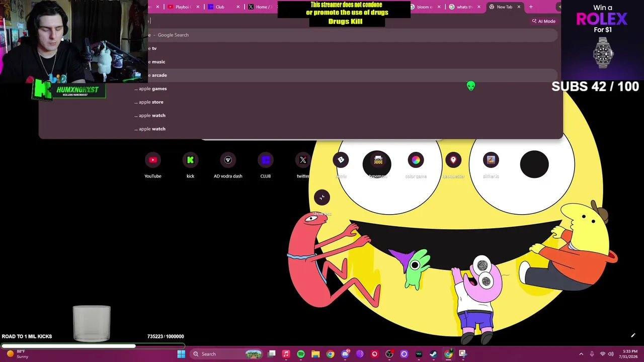This screenshot has height=362, width=644.
Task: Open the Windows Start menu
Action: 181,354
